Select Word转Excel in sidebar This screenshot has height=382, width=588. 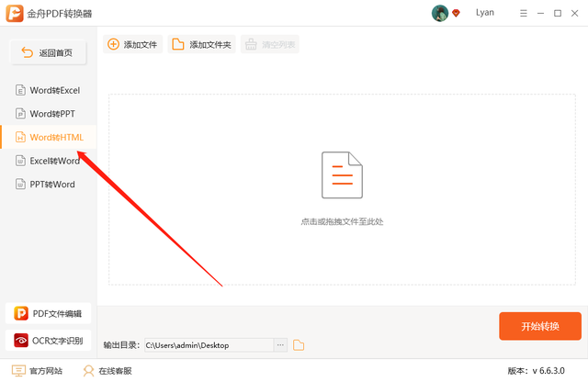[49, 90]
